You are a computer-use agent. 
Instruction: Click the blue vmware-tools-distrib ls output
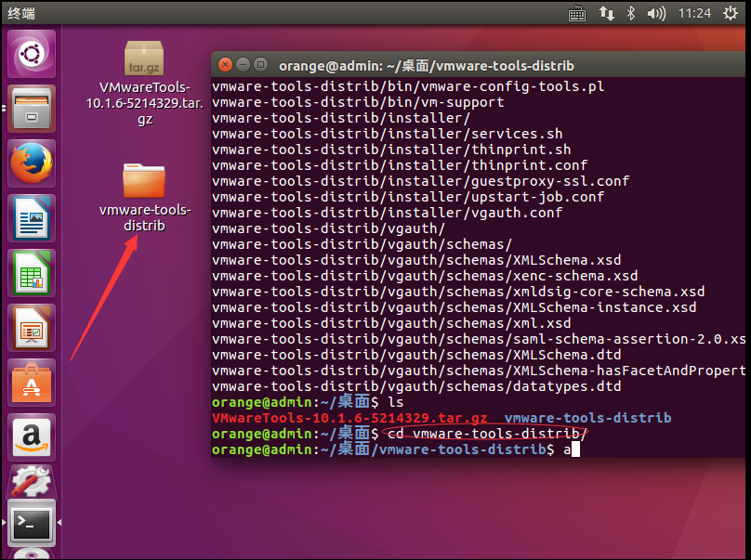(x=587, y=418)
